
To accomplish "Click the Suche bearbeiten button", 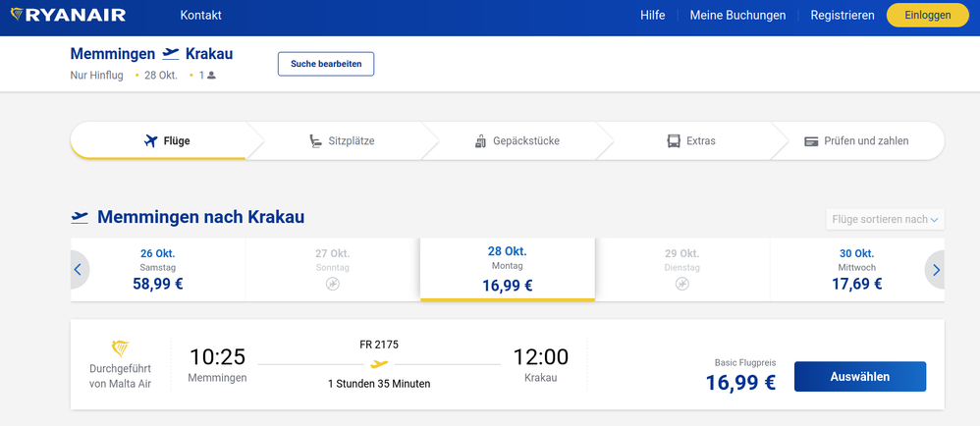I will (326, 64).
